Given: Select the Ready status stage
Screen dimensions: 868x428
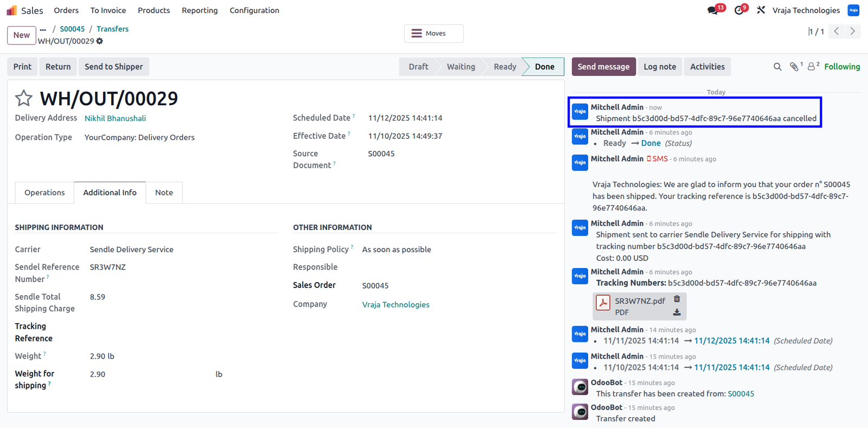Looking at the screenshot, I should [x=505, y=67].
